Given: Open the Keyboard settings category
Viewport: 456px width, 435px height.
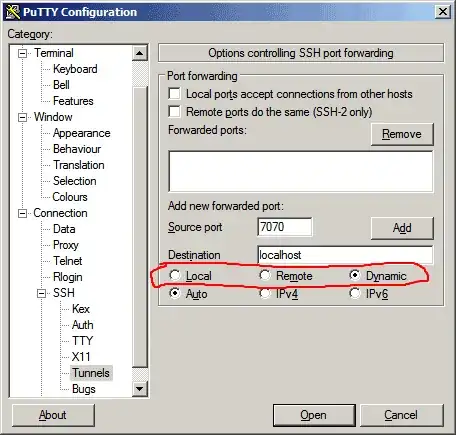Looking at the screenshot, I should [75, 69].
